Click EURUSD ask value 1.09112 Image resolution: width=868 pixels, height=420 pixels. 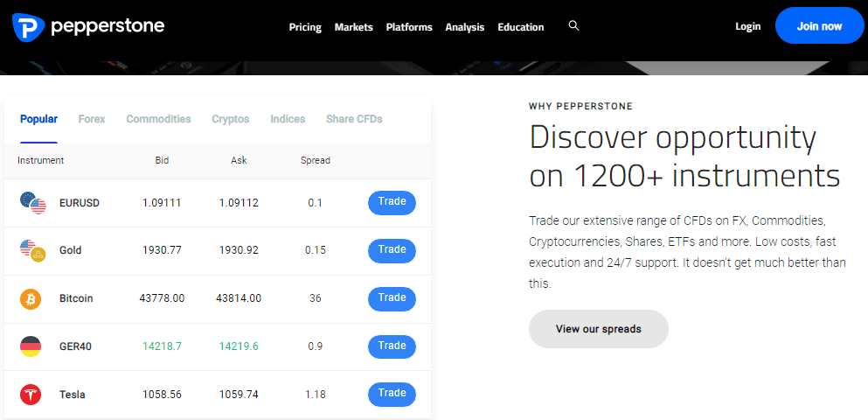[239, 203]
